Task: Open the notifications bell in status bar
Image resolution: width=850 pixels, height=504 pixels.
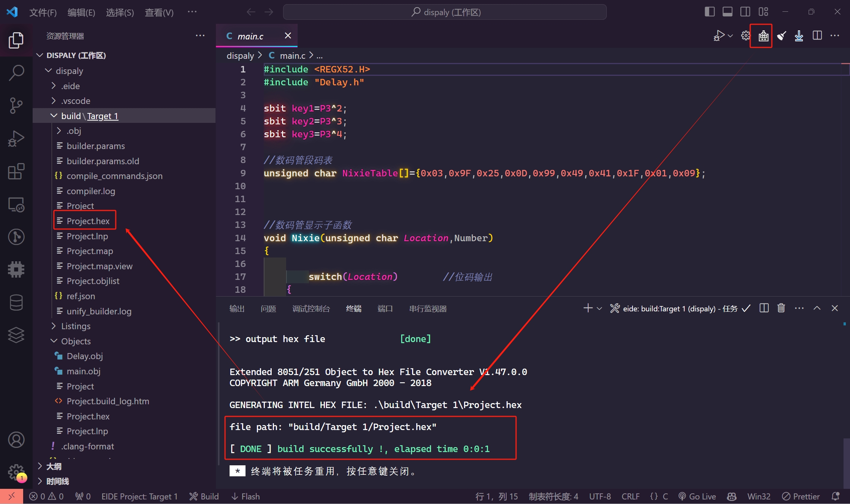Action: (x=836, y=496)
